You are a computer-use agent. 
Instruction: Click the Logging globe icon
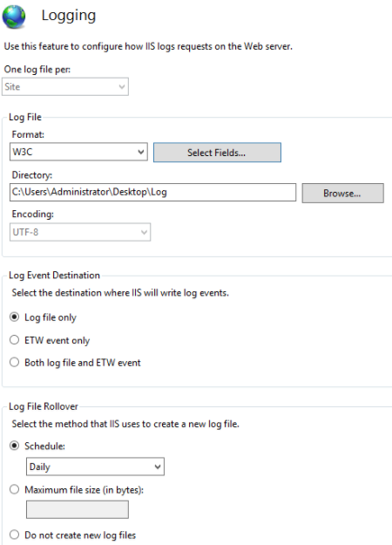point(14,17)
